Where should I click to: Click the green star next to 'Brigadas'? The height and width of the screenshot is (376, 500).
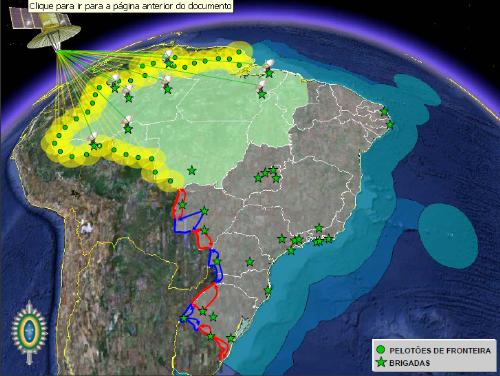(381, 362)
